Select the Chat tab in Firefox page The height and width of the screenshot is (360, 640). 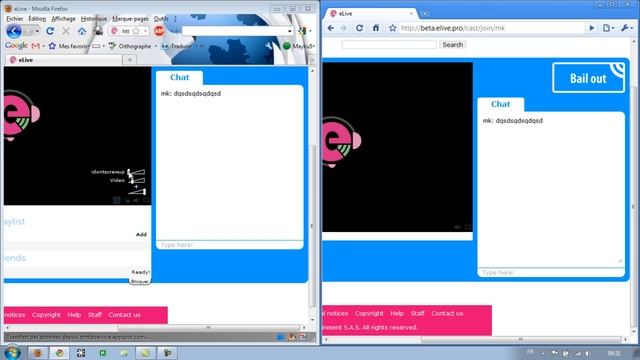180,77
